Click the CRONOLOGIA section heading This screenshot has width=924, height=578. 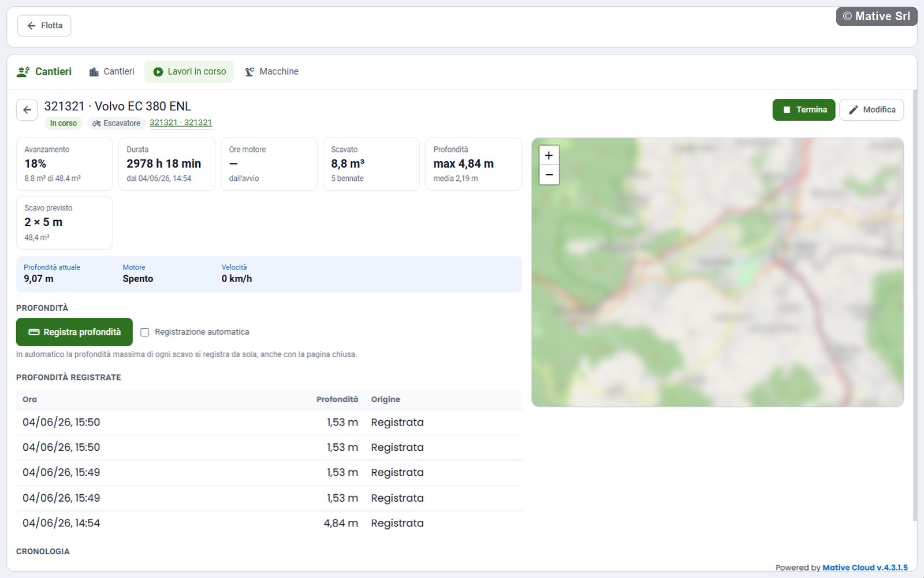point(43,551)
